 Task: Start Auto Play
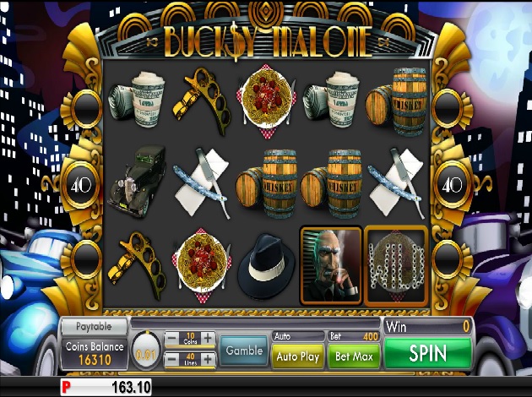298,356
